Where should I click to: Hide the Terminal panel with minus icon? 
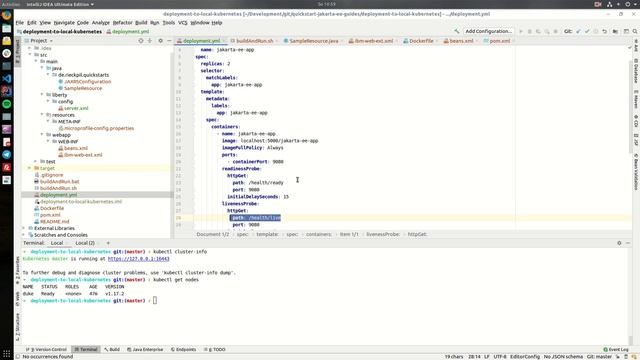[628, 243]
